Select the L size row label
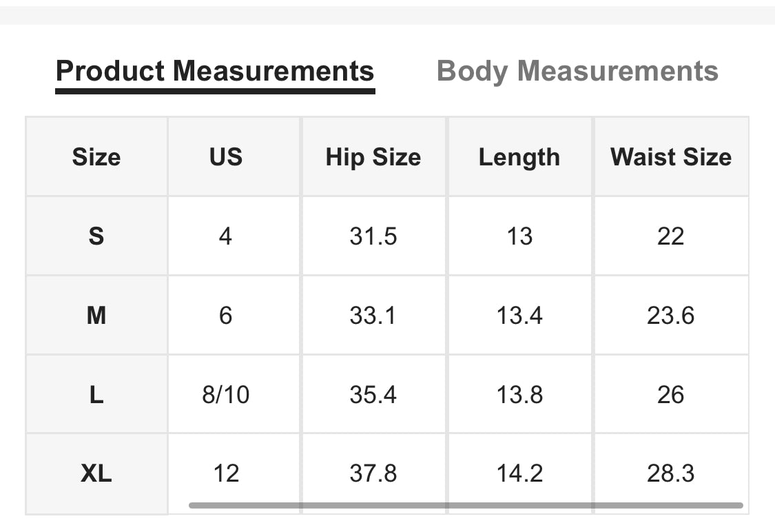 tap(96, 395)
